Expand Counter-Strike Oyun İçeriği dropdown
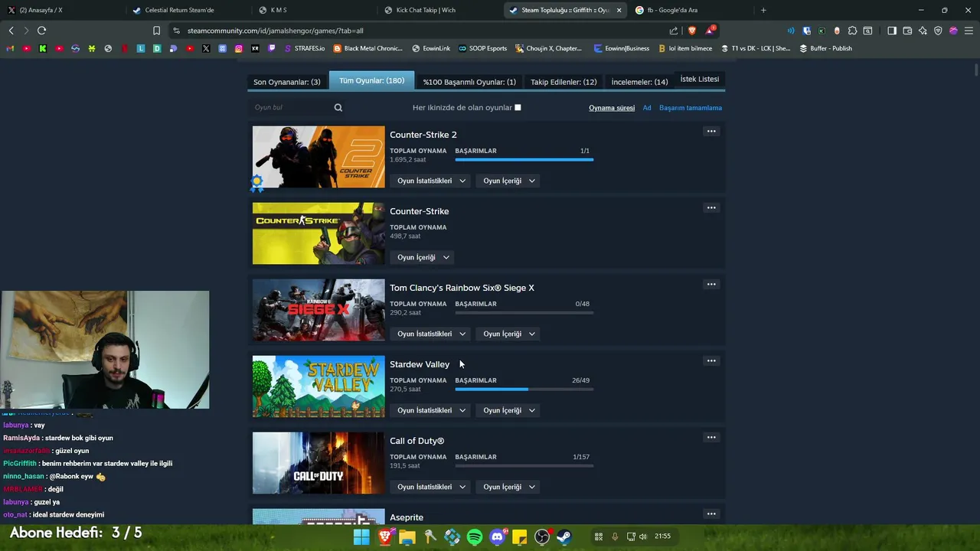 pyautogui.click(x=423, y=257)
